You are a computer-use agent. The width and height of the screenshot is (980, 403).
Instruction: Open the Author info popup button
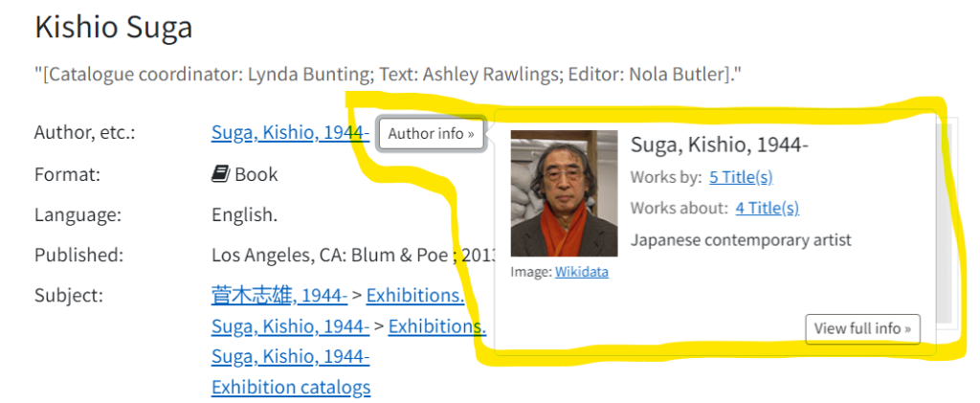tap(432, 134)
